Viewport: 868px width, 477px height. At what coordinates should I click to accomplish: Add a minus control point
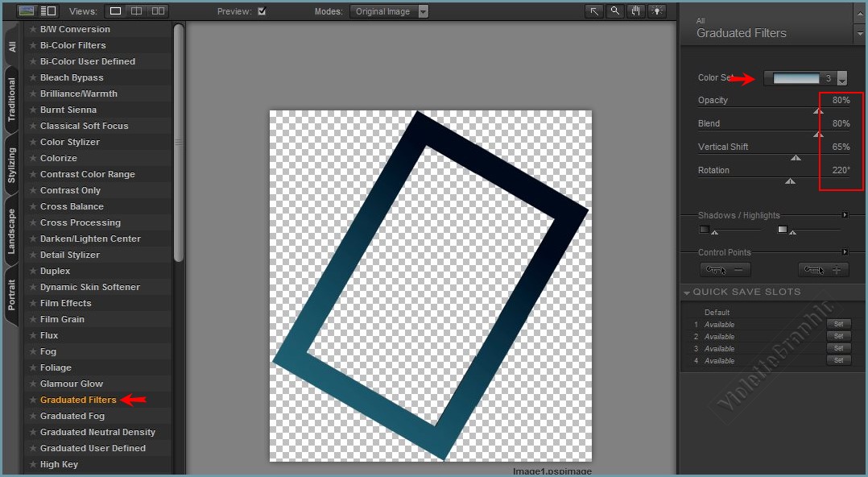tap(725, 270)
